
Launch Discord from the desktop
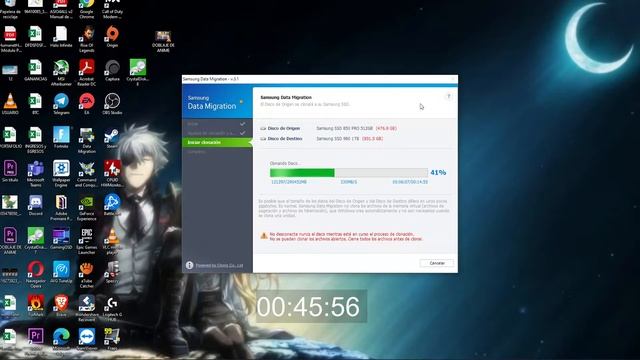pos(36,205)
